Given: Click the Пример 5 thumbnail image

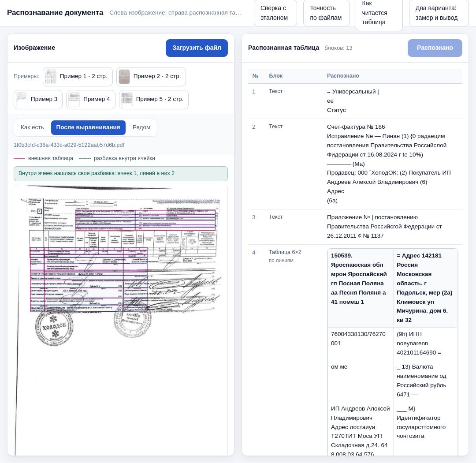Looking at the screenshot, I should click(x=127, y=100).
